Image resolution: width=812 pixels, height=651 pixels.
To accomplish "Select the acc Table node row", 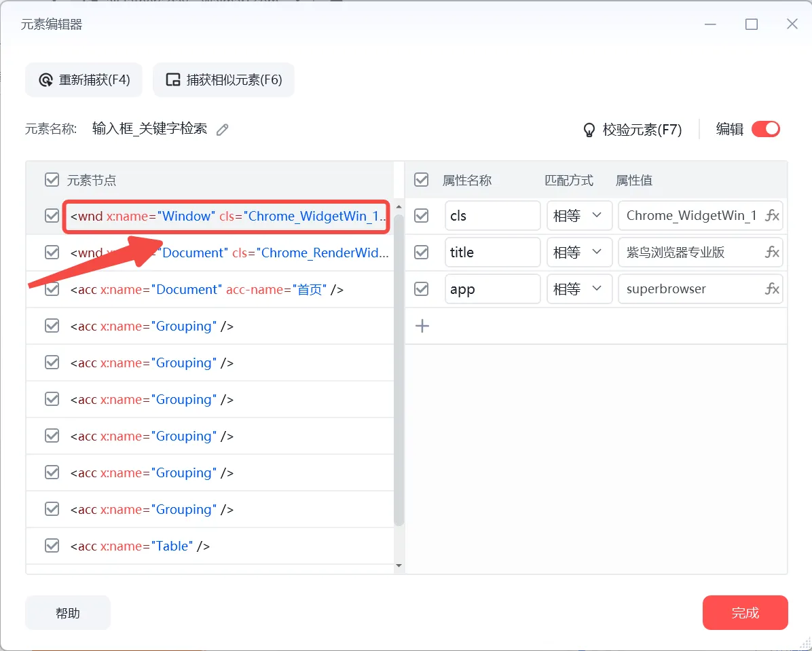I will point(210,546).
